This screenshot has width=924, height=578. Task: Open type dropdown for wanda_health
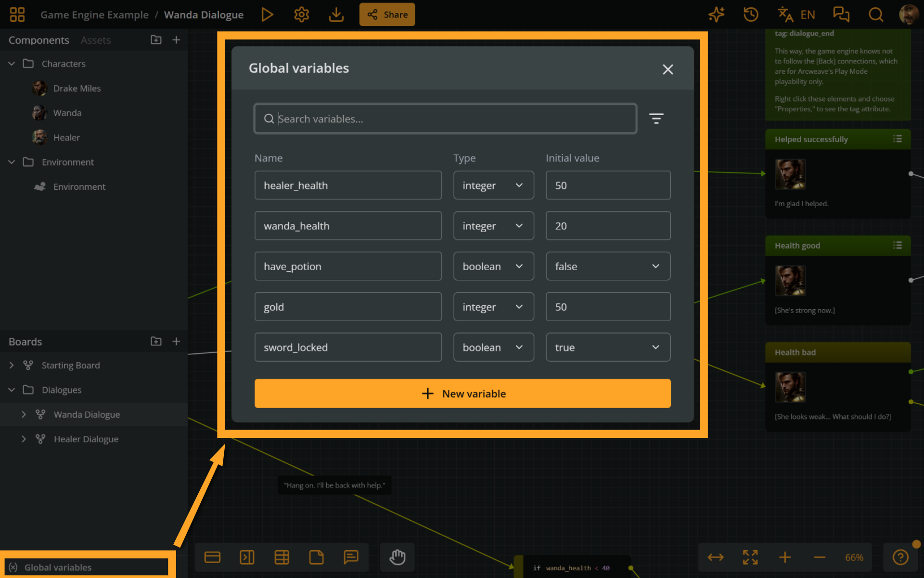[x=493, y=226]
